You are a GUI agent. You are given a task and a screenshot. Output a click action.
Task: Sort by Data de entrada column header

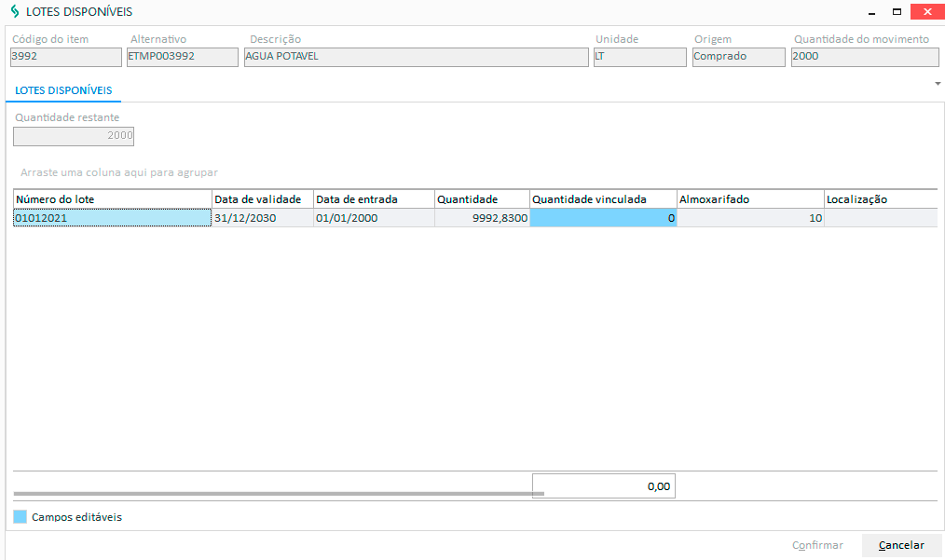click(375, 199)
